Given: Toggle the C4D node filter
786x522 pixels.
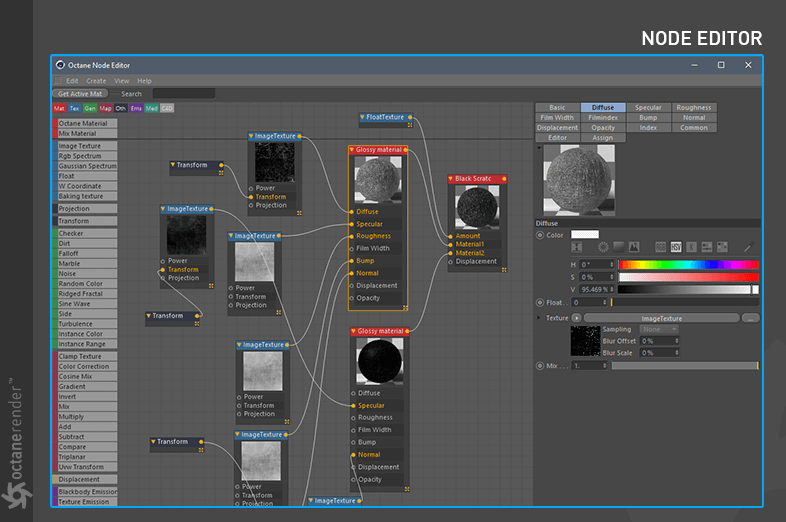Looking at the screenshot, I should pyautogui.click(x=167, y=108).
